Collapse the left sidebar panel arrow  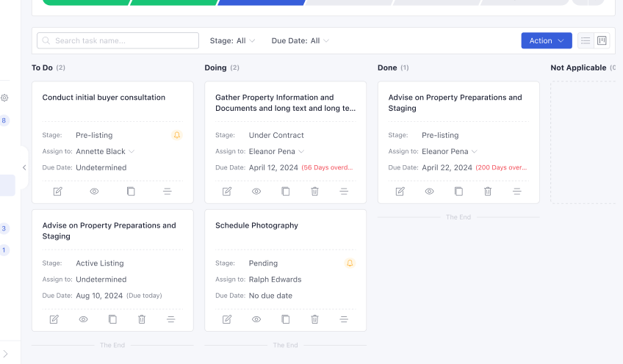pos(24,167)
